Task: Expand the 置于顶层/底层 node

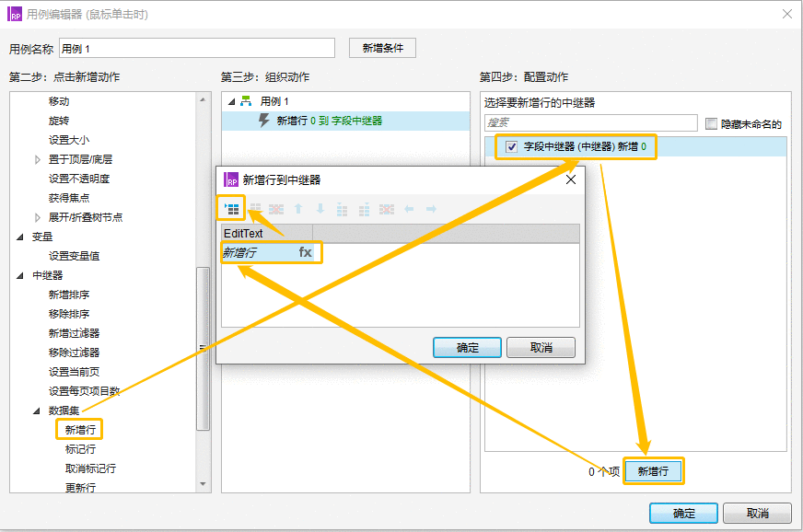Action: tap(38, 159)
